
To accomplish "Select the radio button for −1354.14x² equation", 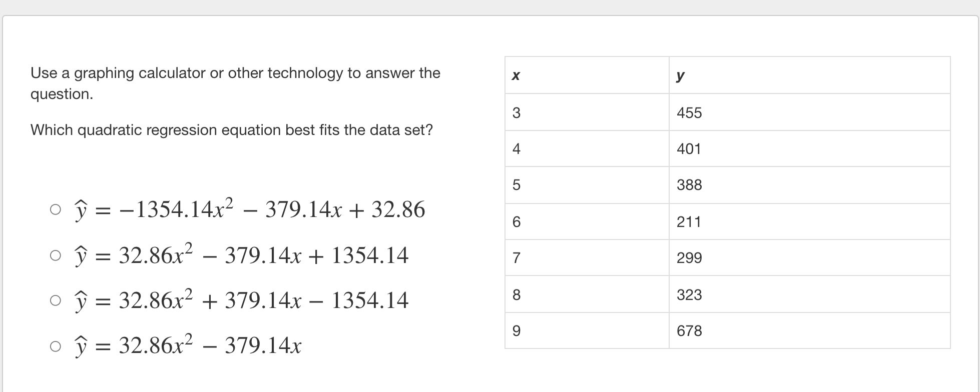I will coord(55,209).
